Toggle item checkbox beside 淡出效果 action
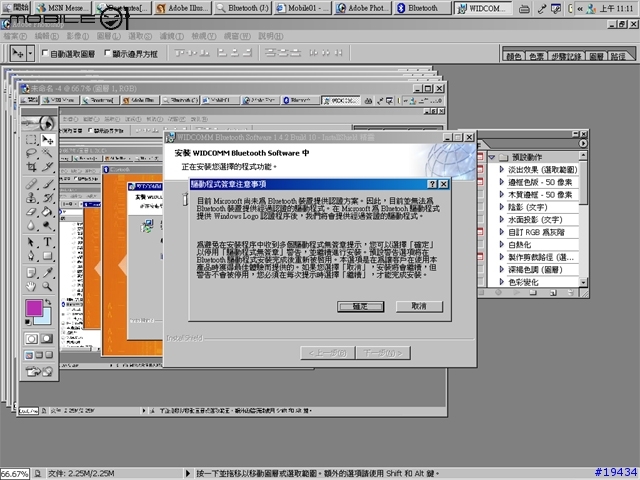The height and width of the screenshot is (480, 640). coord(480,169)
